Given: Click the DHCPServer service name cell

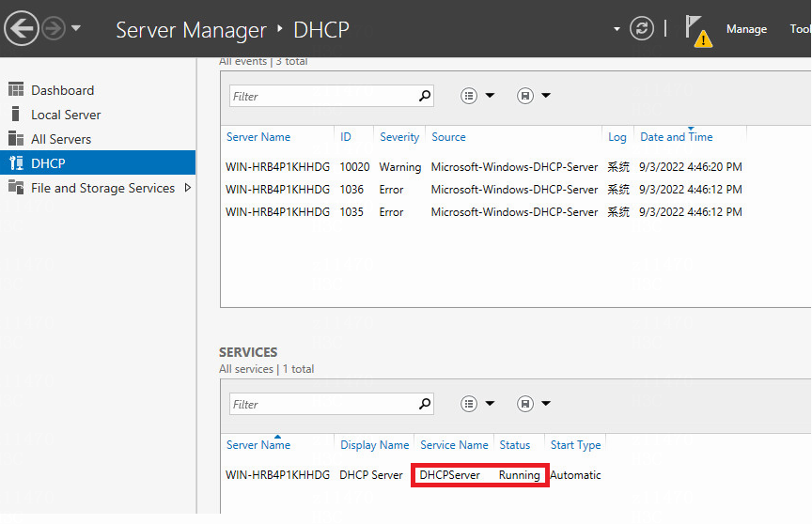Looking at the screenshot, I should click(x=449, y=475).
